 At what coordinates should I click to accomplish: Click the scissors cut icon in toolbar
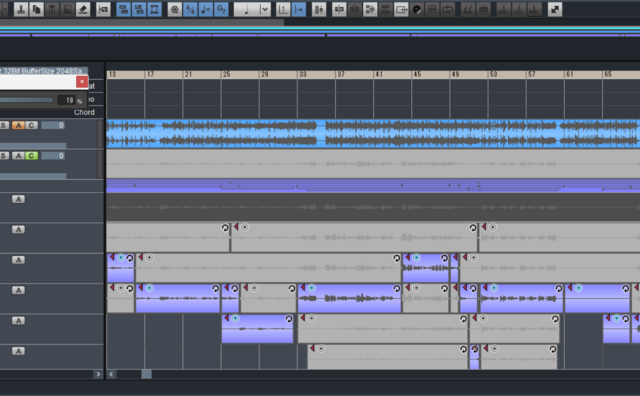pyautogui.click(x=21, y=9)
